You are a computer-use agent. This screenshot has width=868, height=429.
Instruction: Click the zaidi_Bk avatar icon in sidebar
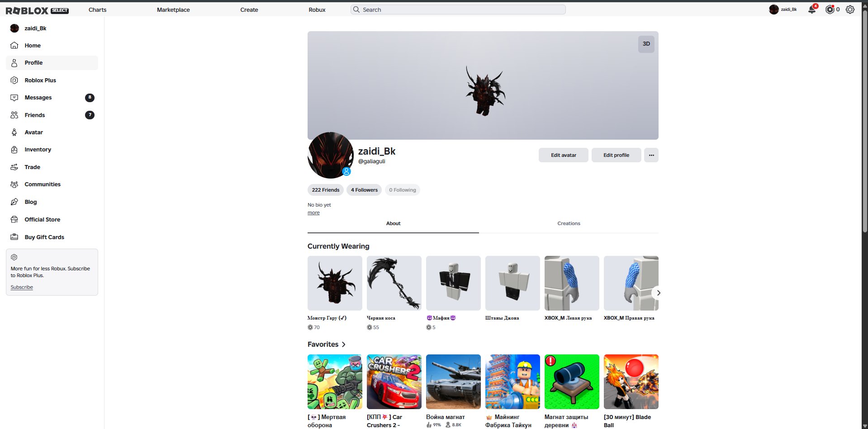[14, 28]
